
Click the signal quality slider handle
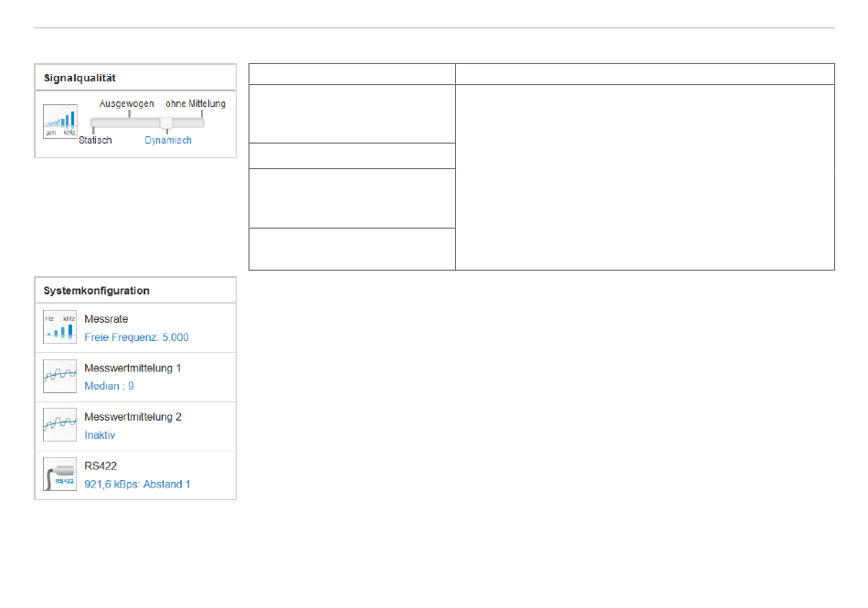(x=166, y=123)
